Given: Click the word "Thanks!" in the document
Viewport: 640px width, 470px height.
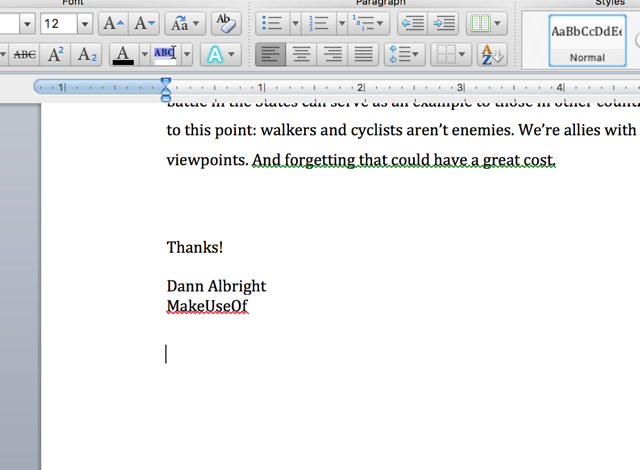Looking at the screenshot, I should coord(195,247).
